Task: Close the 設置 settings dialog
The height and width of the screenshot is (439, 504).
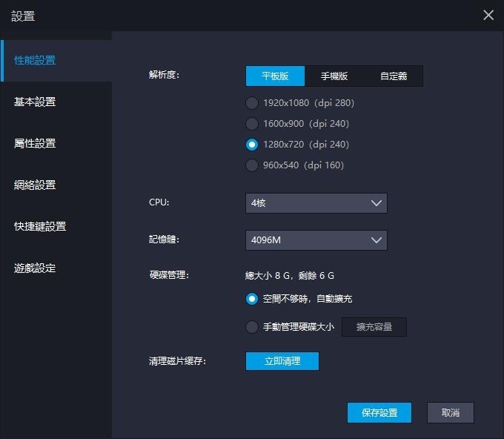Action: tap(488, 15)
